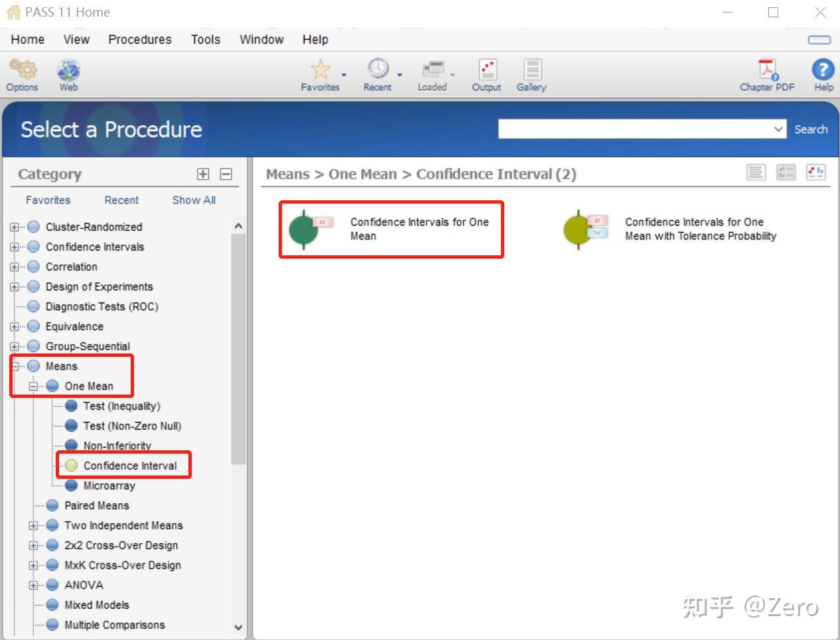
Task: Open the Gallery icon
Action: [x=532, y=70]
